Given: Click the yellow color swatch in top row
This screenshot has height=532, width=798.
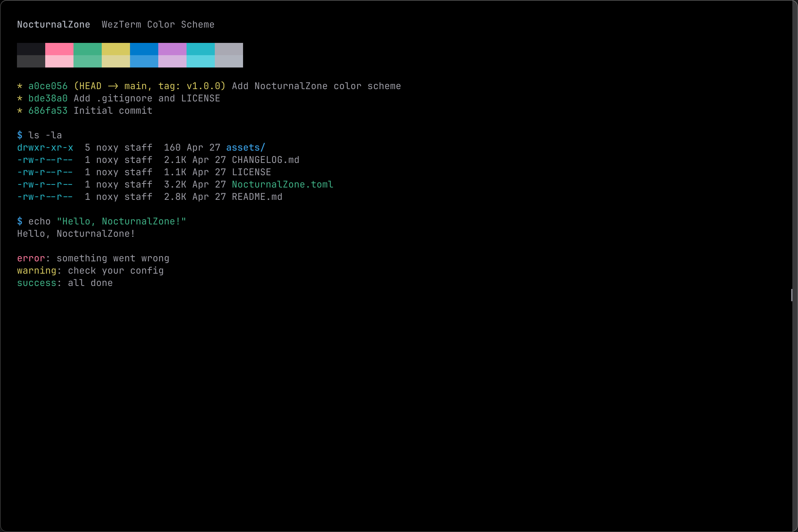Looking at the screenshot, I should tap(116, 49).
